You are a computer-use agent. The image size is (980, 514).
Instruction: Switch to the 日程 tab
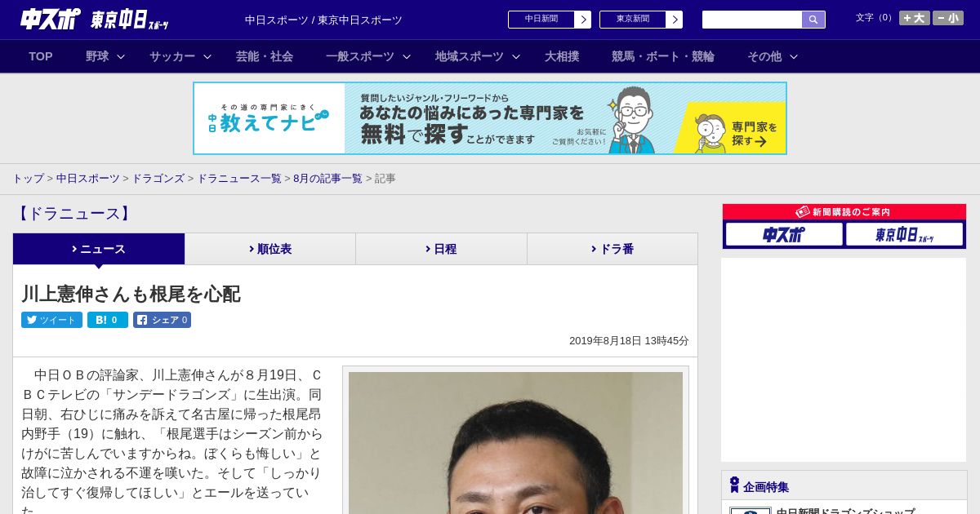point(441,249)
